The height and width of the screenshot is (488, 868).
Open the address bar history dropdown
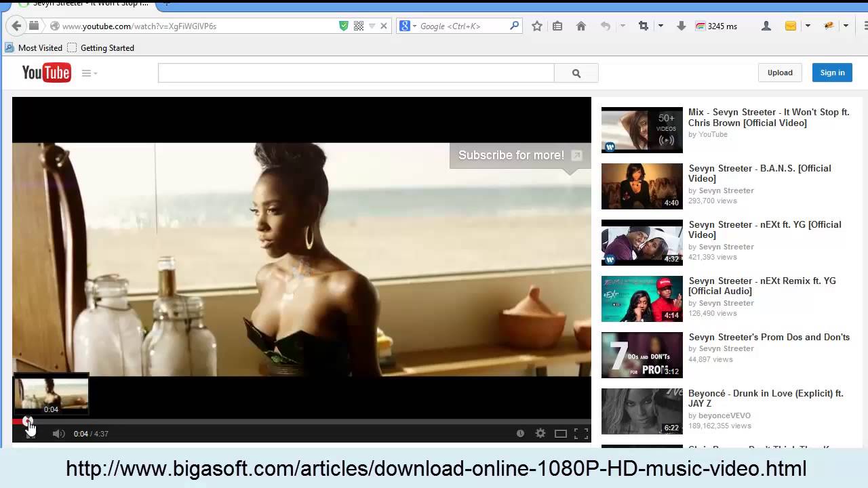coord(372,26)
